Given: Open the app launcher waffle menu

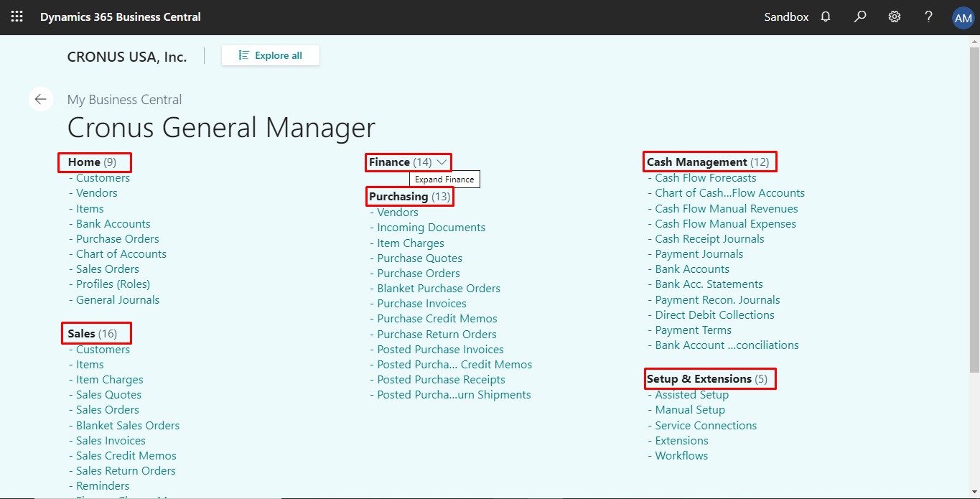Looking at the screenshot, I should (x=17, y=17).
